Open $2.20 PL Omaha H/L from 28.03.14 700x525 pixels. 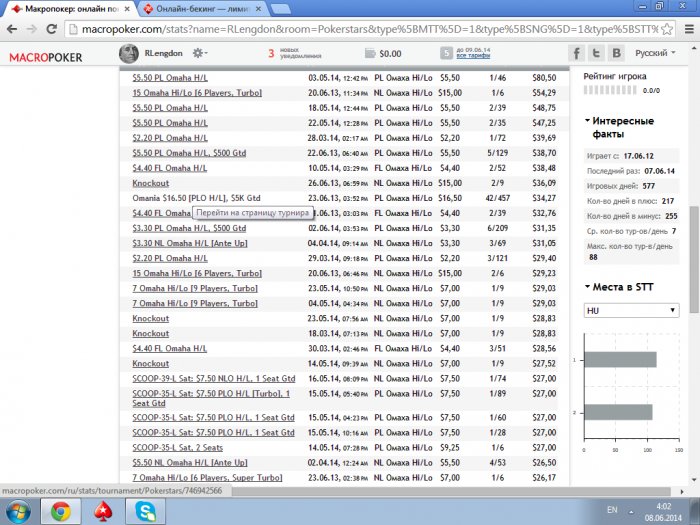(170, 138)
